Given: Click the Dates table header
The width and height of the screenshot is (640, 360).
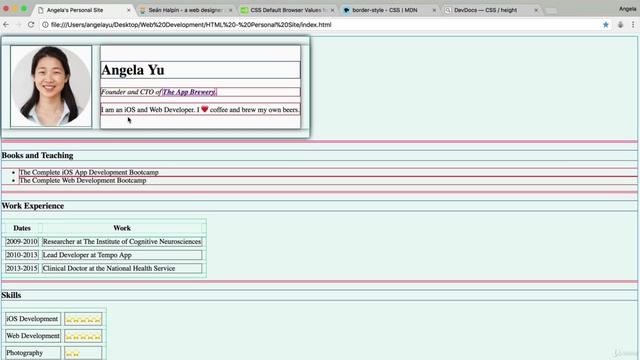Looking at the screenshot, I should tap(22, 228).
